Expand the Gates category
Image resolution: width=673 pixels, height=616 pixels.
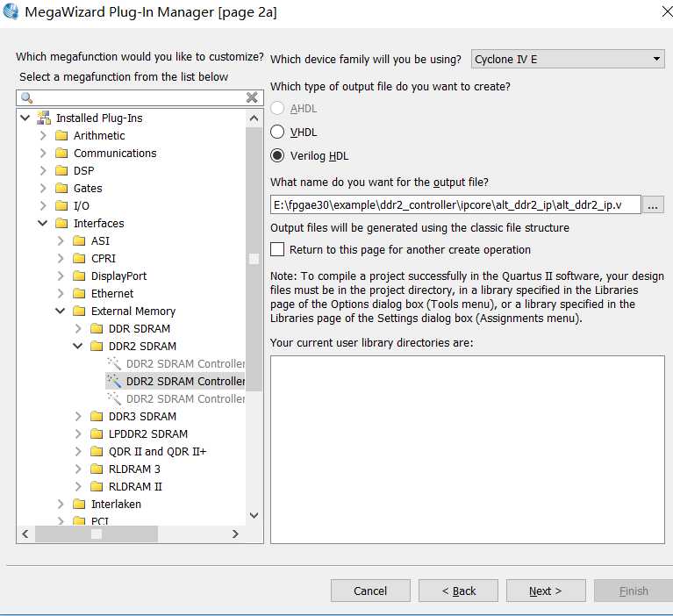pos(43,189)
